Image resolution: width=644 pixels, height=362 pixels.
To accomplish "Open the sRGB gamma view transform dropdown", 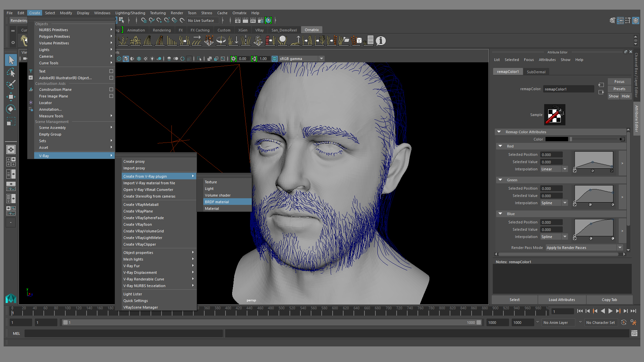I will coord(301,59).
